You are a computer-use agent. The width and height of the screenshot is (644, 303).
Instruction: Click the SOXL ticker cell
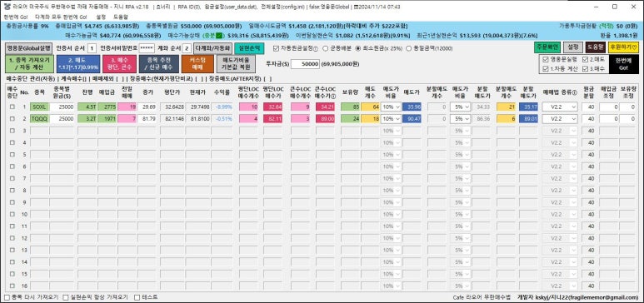[39, 107]
